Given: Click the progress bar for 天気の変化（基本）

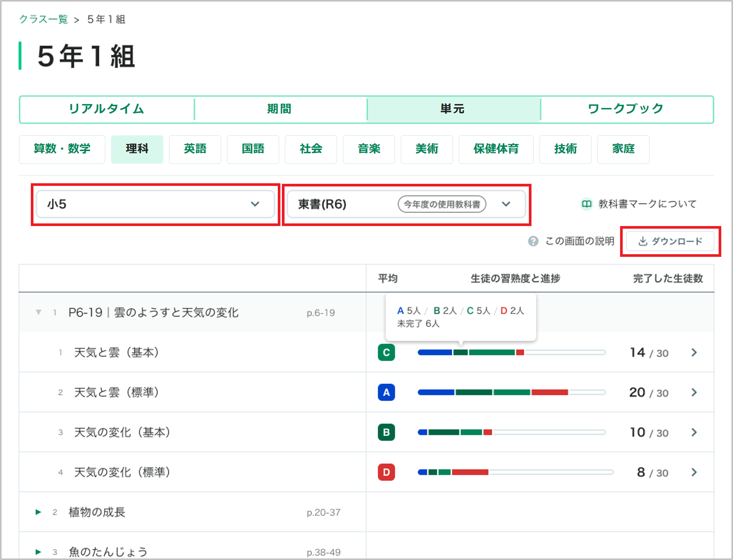Looking at the screenshot, I should coord(512,432).
